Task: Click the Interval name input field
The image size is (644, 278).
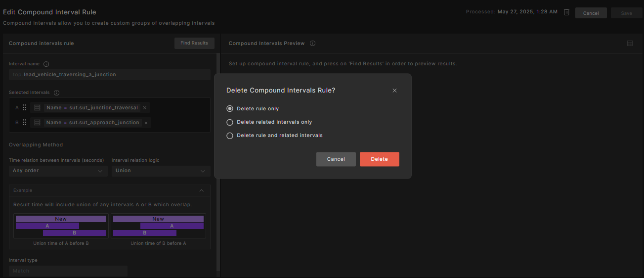Action: coord(110,75)
